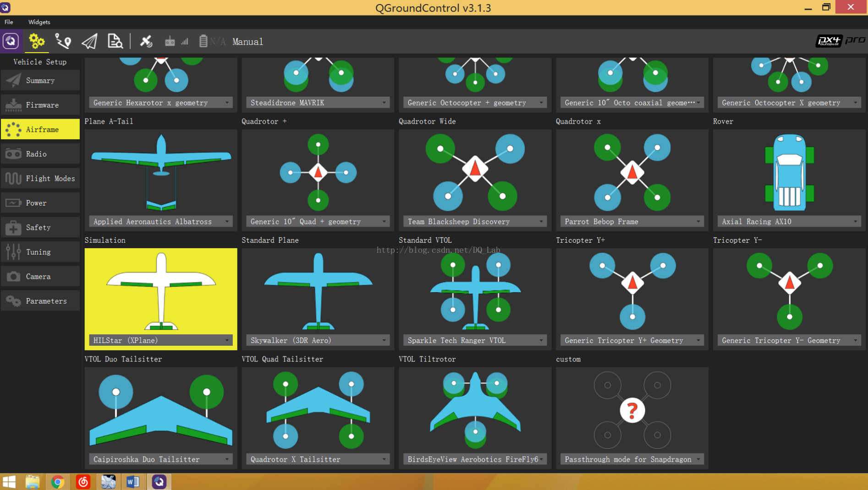This screenshot has width=868, height=490.
Task: Expand the Generic Hexarotor x geometry dropdown
Action: pyautogui.click(x=161, y=103)
